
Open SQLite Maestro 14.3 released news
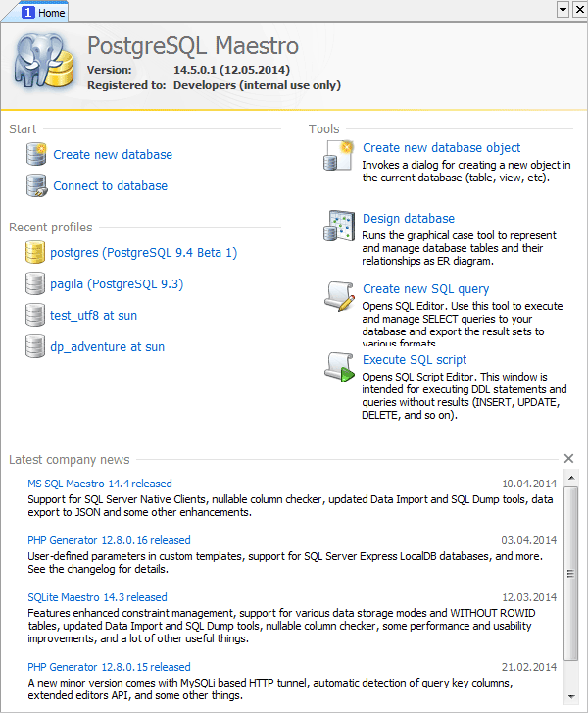point(97,597)
